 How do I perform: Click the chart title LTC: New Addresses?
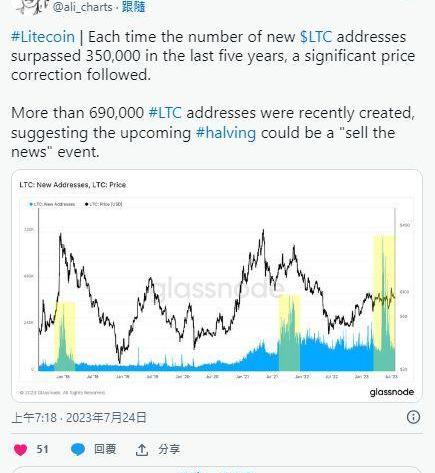[x=54, y=185]
